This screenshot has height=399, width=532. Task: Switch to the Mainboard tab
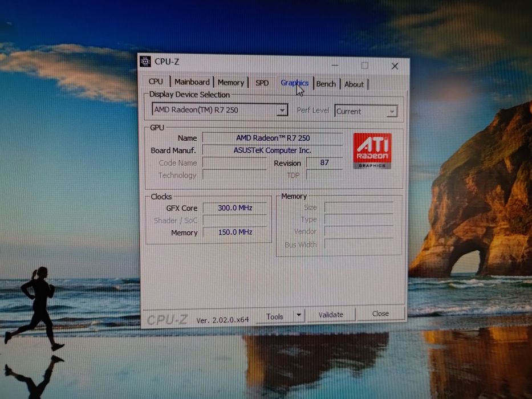point(192,82)
